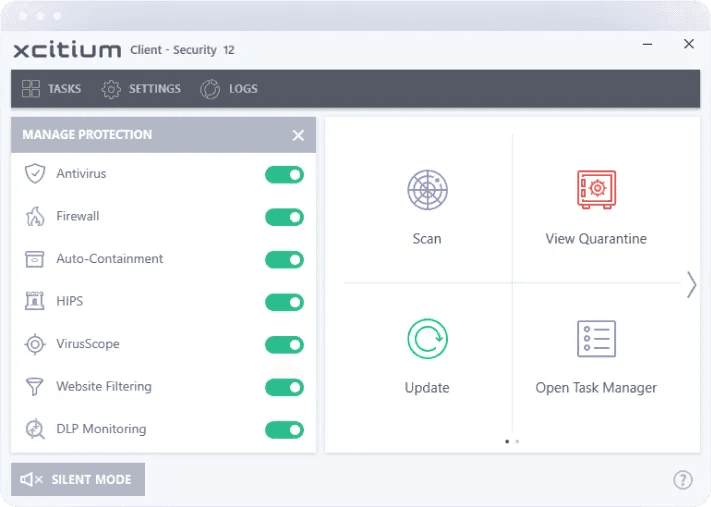This screenshot has height=507, width=711.
Task: Click the Open Task Manager label
Action: click(596, 388)
